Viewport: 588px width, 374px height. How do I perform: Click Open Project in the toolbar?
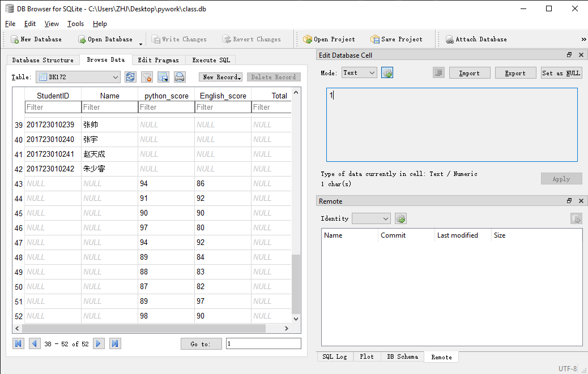[329, 39]
